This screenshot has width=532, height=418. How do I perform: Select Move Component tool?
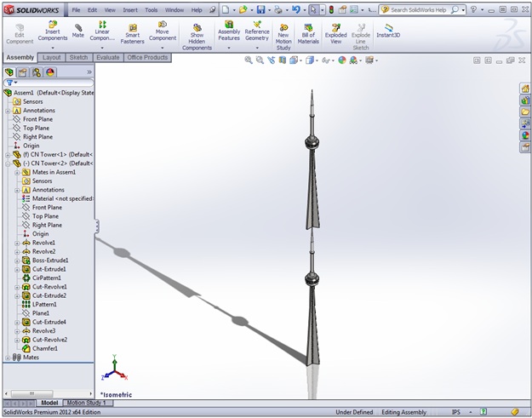[x=163, y=31]
